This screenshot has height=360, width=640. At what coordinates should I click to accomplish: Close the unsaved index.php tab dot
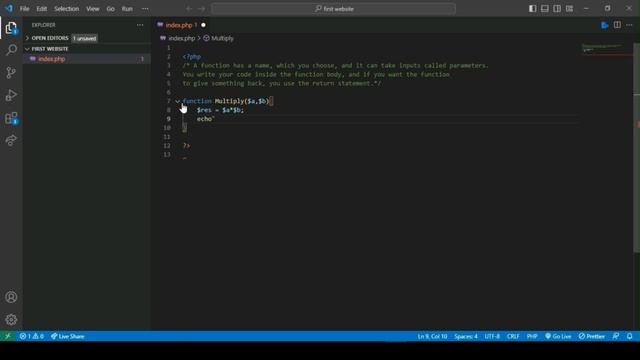[203, 25]
